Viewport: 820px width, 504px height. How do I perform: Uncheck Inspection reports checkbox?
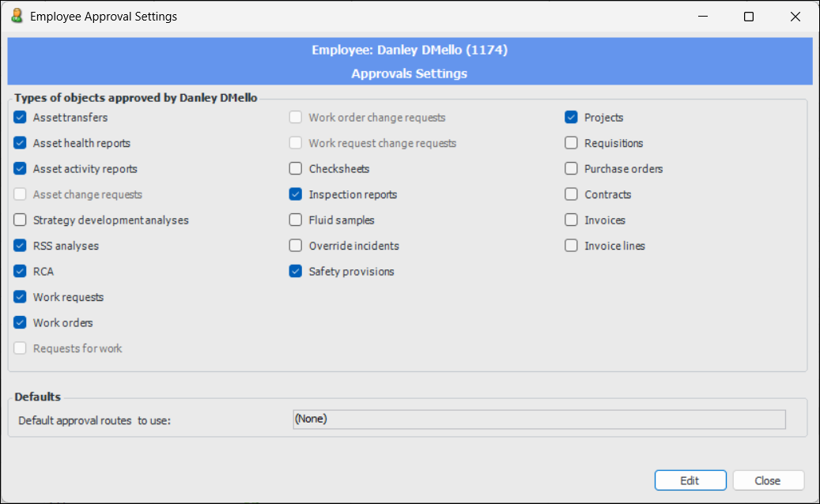point(296,194)
